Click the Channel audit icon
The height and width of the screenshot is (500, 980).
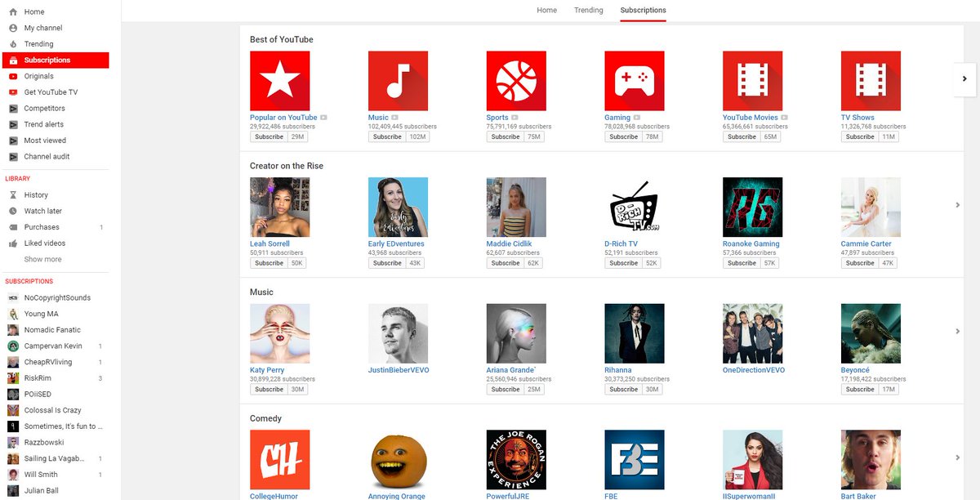[13, 156]
